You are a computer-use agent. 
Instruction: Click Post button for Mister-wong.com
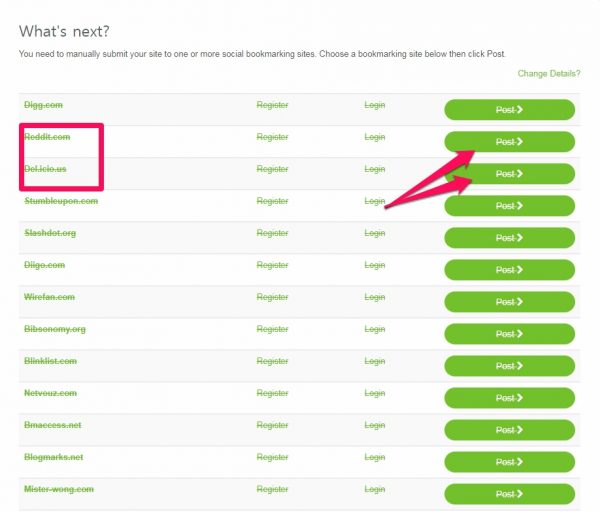click(x=509, y=494)
